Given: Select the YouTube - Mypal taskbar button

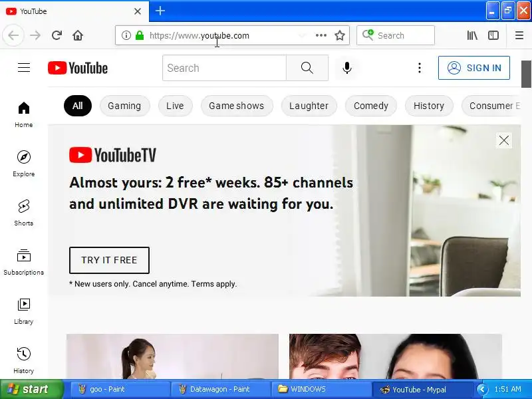Looking at the screenshot, I should (x=422, y=390).
